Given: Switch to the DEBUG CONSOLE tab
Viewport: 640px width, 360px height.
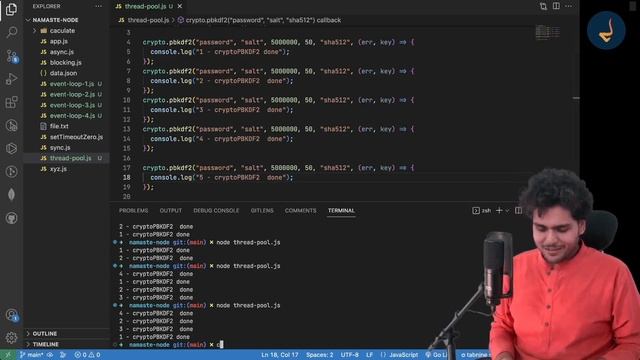Looking at the screenshot, I should pos(216,211).
